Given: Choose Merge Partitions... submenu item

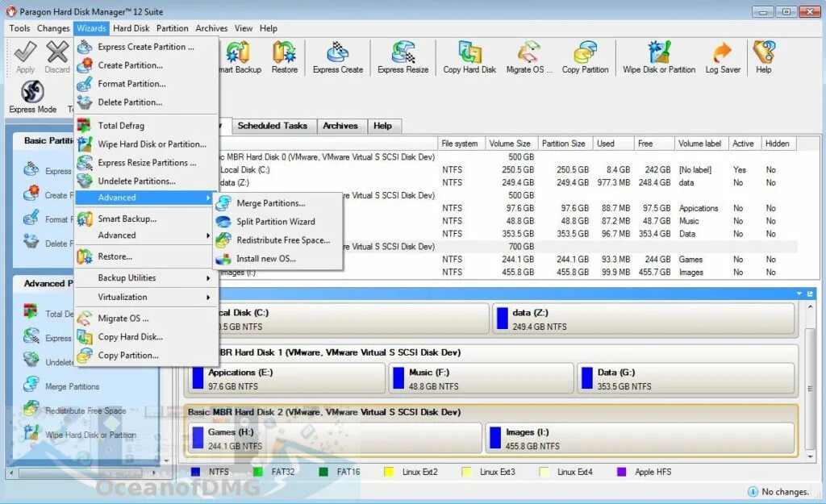Looking at the screenshot, I should tap(278, 203).
